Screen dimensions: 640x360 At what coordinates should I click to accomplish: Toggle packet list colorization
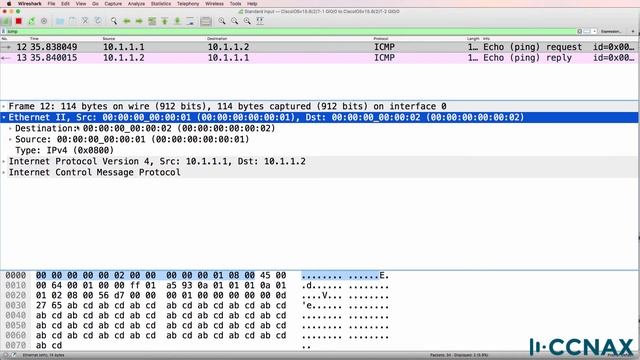point(206,21)
